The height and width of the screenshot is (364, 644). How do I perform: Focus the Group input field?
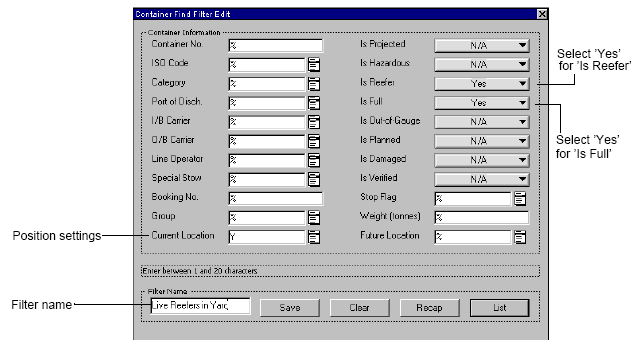(x=267, y=217)
